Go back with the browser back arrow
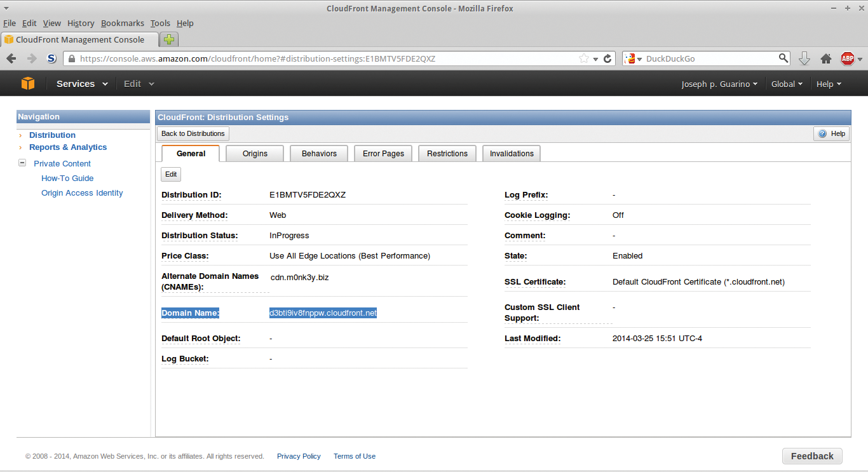 pyautogui.click(x=11, y=58)
